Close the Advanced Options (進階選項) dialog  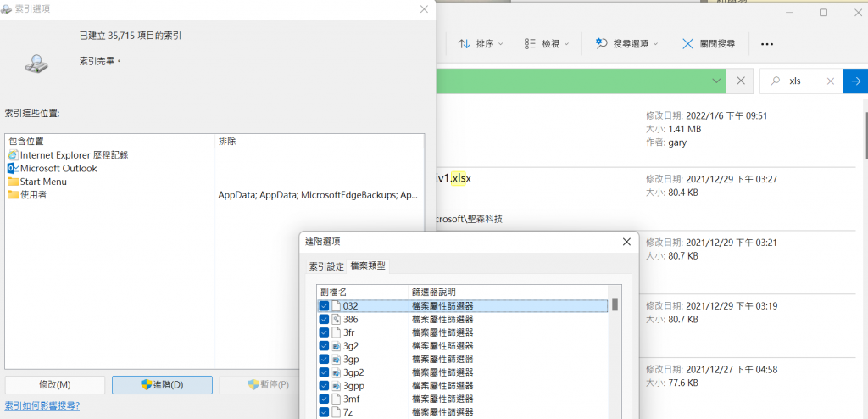(626, 242)
